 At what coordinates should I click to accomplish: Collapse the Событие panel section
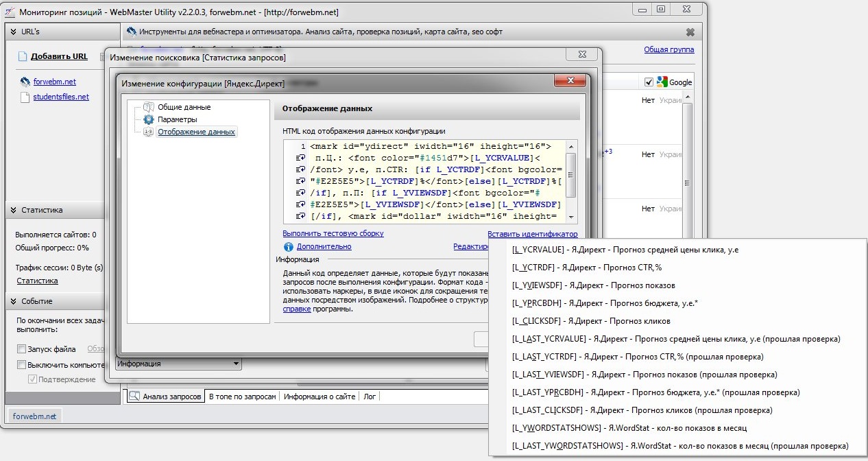click(12, 301)
